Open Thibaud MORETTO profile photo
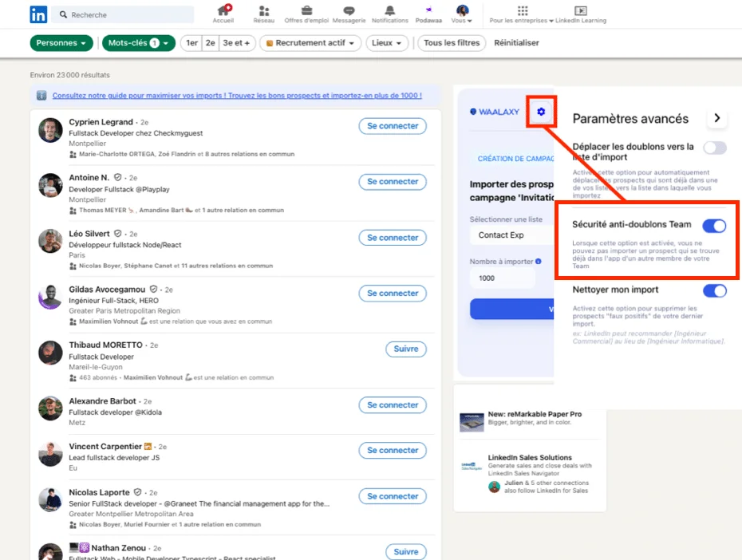The width and height of the screenshot is (742, 560). pos(50,353)
